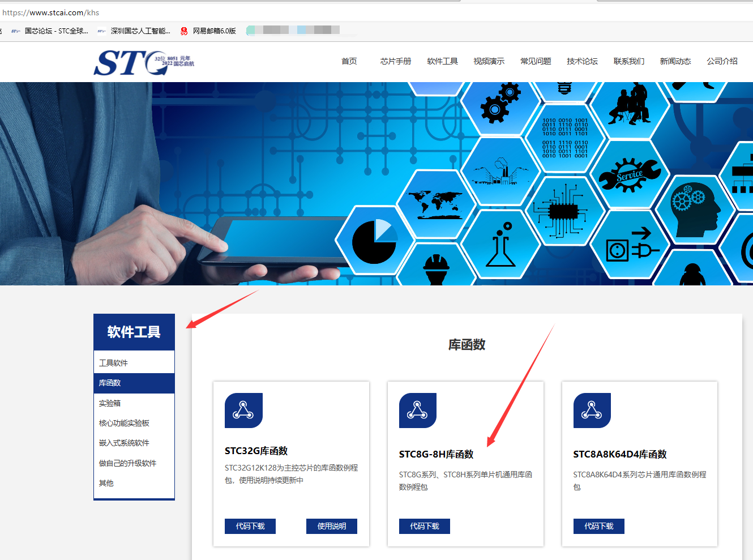Click the STC8A8K64D4系列芯片 description text
753x560 pixels.
(x=640, y=481)
